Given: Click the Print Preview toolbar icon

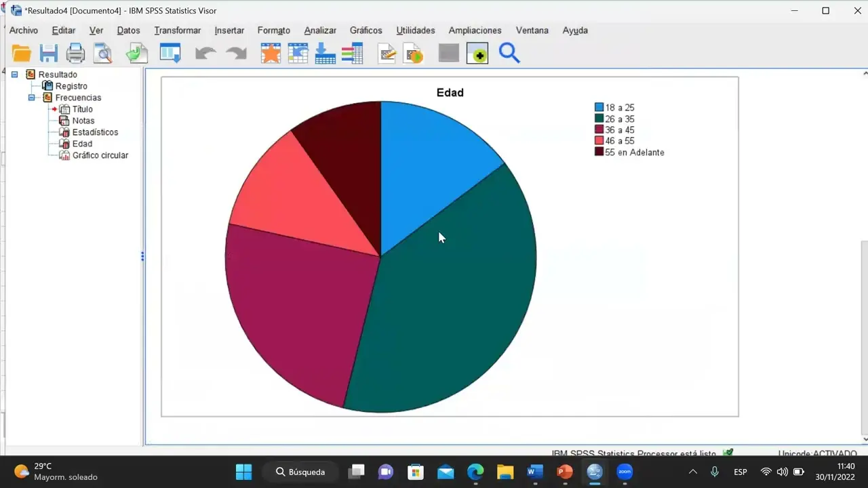Looking at the screenshot, I should point(102,53).
